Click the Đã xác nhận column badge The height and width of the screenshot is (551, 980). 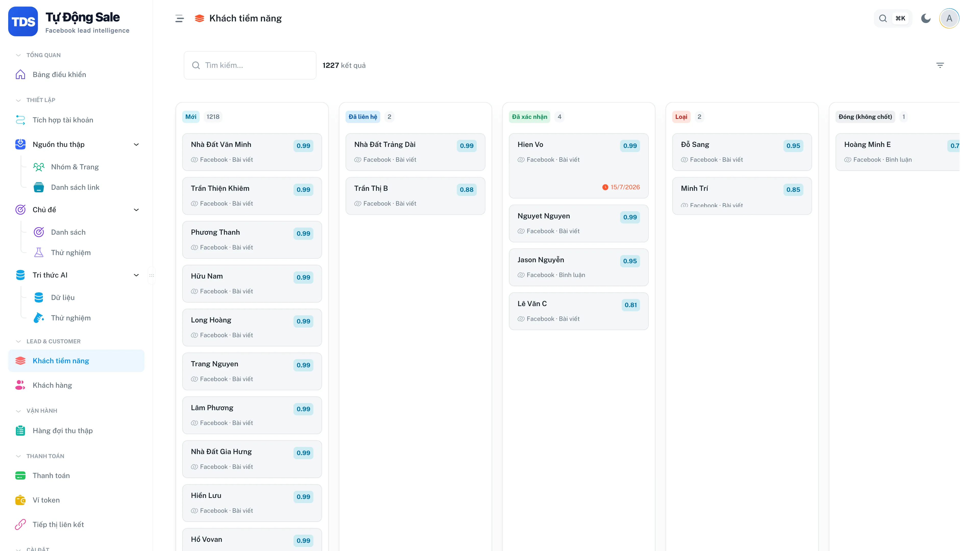point(530,117)
